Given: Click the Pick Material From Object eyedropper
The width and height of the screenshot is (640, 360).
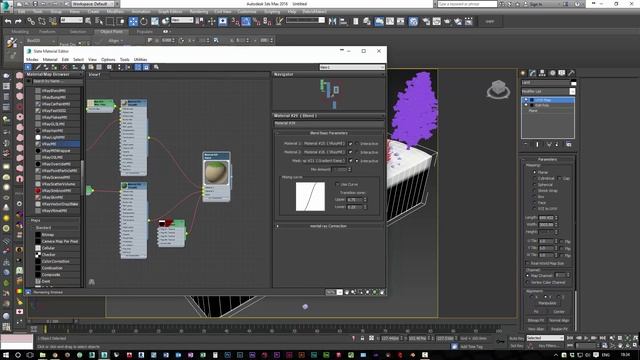Looking at the screenshot, I should point(38,67).
